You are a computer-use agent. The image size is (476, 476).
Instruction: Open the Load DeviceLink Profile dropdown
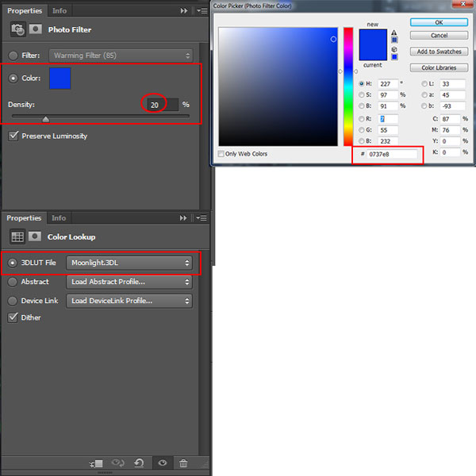129,301
